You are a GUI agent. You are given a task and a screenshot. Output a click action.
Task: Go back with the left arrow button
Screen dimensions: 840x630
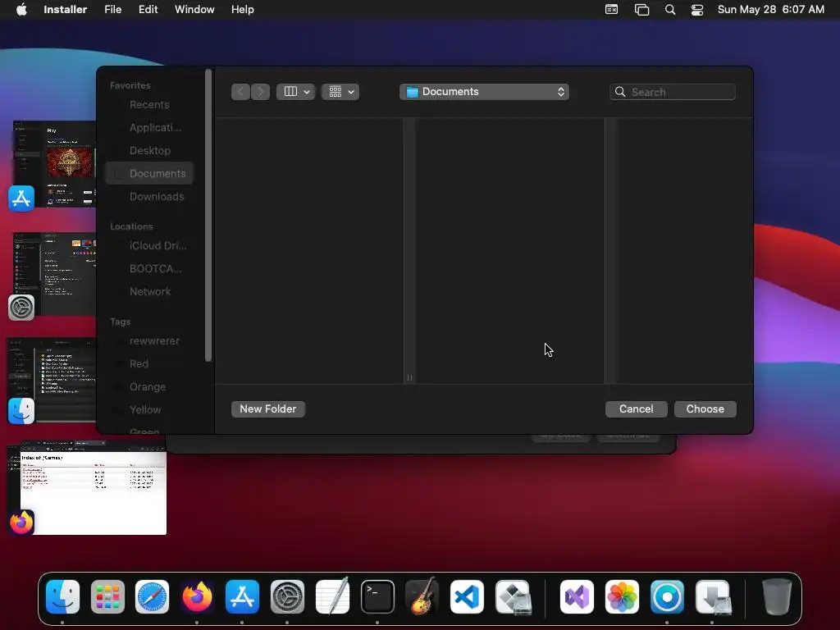[240, 92]
